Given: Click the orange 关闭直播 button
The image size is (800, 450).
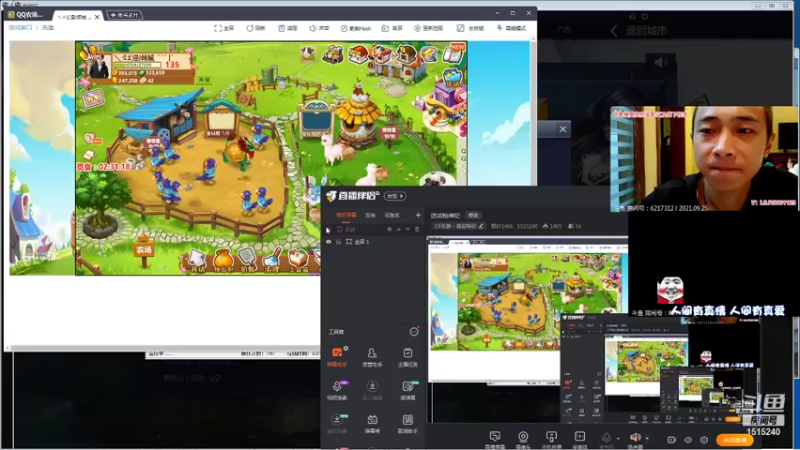Looking at the screenshot, I should point(735,440).
